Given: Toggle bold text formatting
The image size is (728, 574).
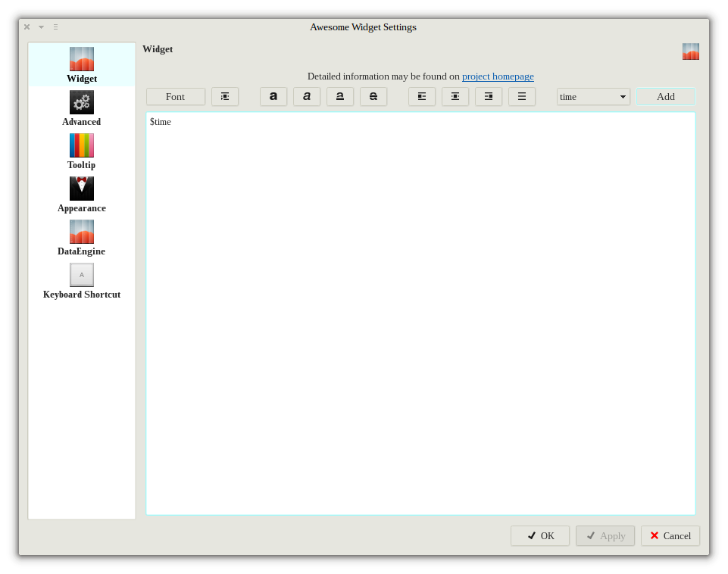Looking at the screenshot, I should pos(273,96).
